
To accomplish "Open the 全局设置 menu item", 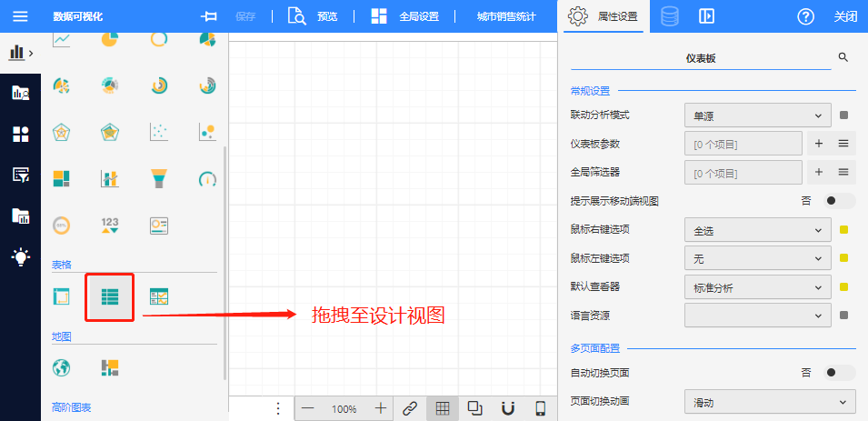I will (x=406, y=16).
